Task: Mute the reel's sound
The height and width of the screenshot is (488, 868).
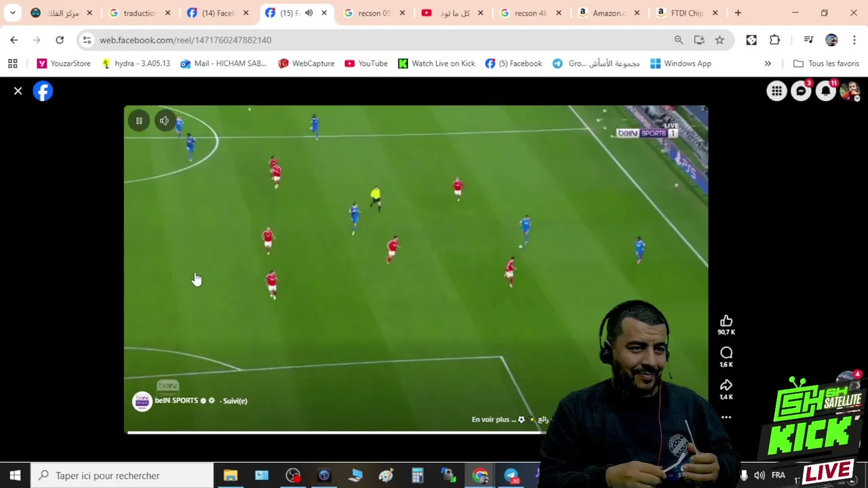Action: (164, 121)
